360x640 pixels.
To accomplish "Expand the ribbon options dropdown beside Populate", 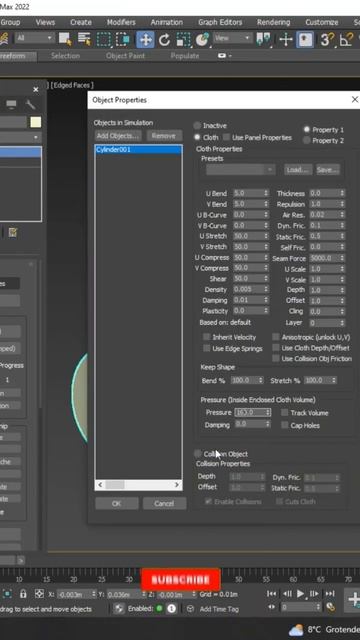I will (224, 56).
